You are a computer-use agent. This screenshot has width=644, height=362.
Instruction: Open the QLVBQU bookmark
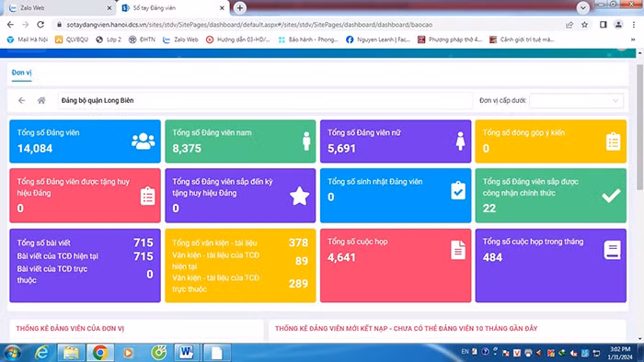coord(72,40)
